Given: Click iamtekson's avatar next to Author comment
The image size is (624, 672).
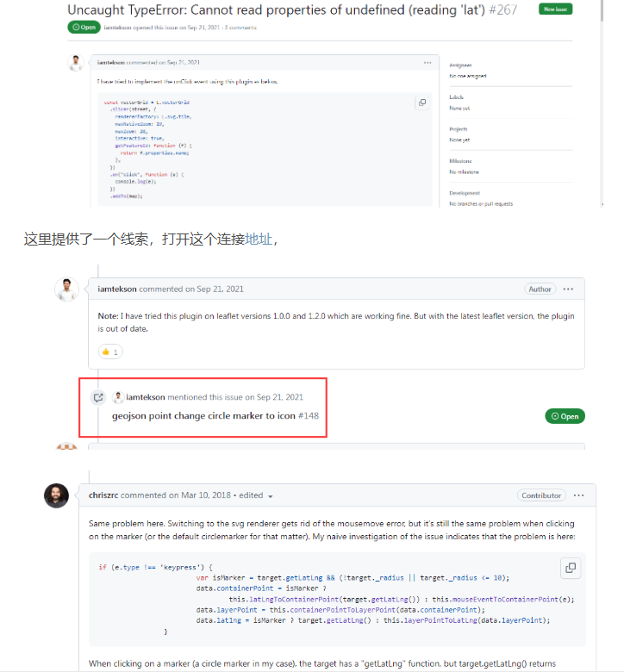Looking at the screenshot, I should coord(66,289).
